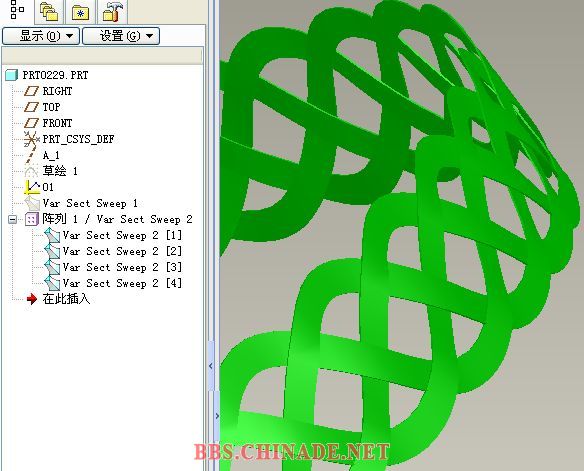The width and height of the screenshot is (584, 471).
Task: Open the favorites folder tab
Action: [x=80, y=12]
